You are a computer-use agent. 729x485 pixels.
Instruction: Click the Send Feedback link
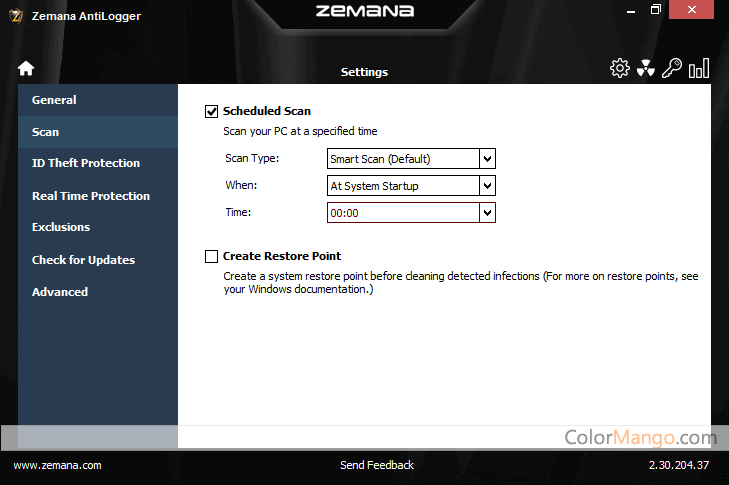tap(377, 465)
